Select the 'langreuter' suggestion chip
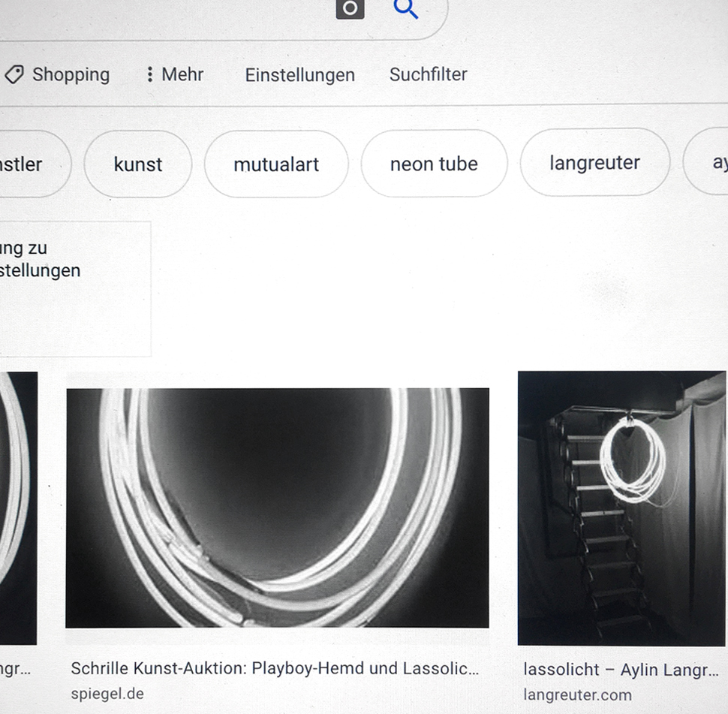The height and width of the screenshot is (714, 728). pyautogui.click(x=594, y=163)
